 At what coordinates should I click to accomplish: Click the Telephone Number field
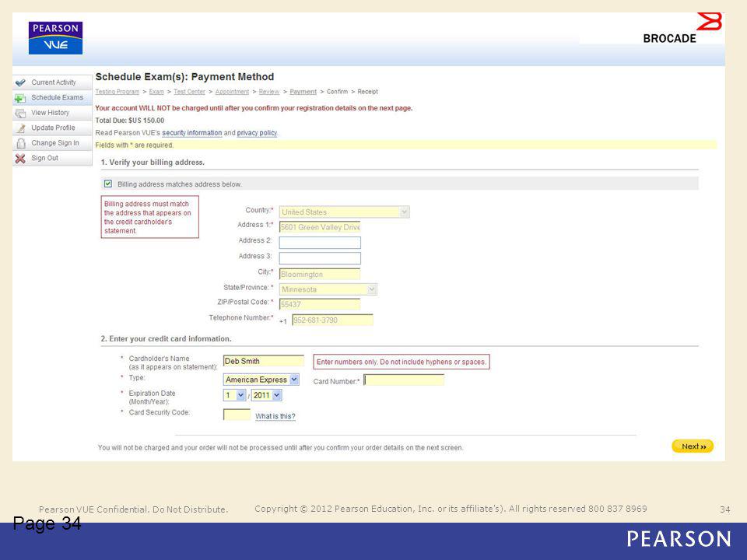tap(332, 320)
